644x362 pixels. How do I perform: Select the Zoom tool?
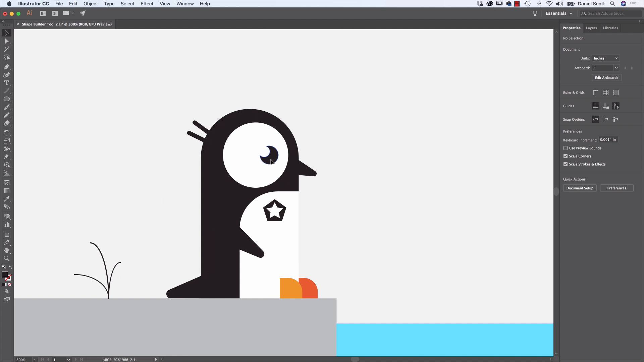(x=7, y=258)
